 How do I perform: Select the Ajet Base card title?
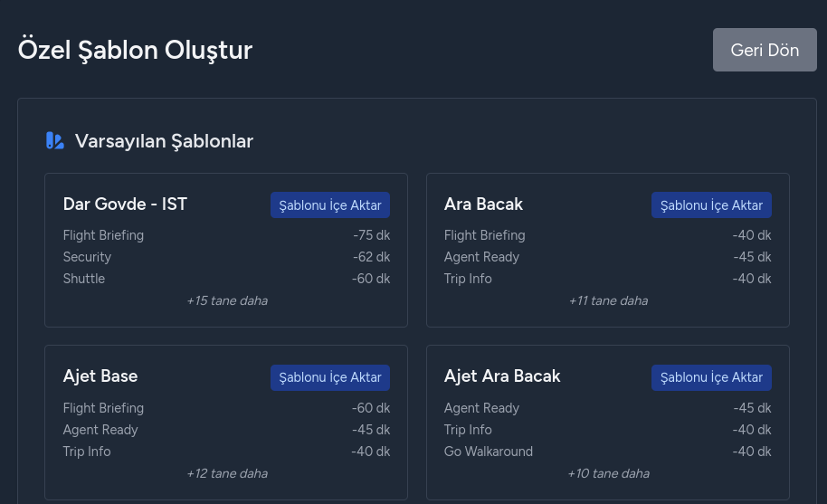point(100,376)
